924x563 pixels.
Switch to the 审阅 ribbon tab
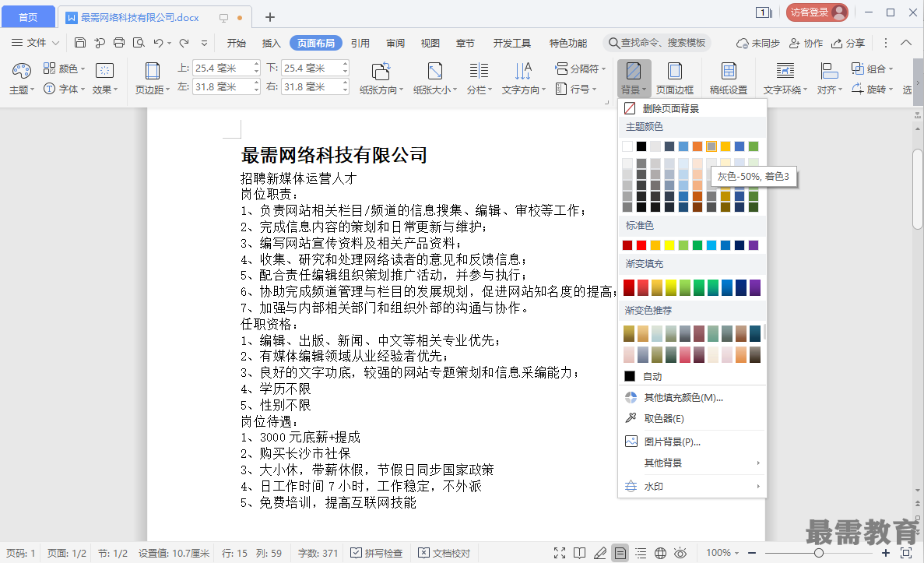click(395, 43)
